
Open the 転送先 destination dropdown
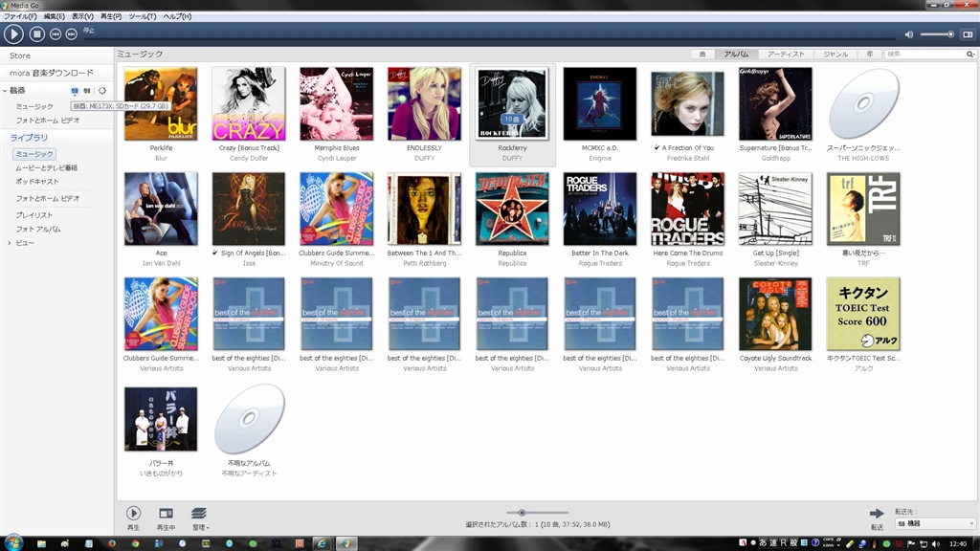935,523
